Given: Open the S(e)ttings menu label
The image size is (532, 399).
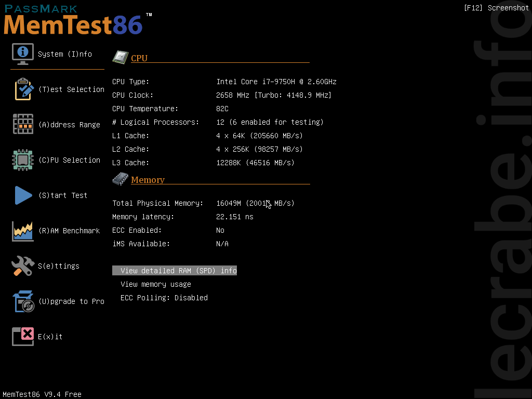Looking at the screenshot, I should [59, 266].
